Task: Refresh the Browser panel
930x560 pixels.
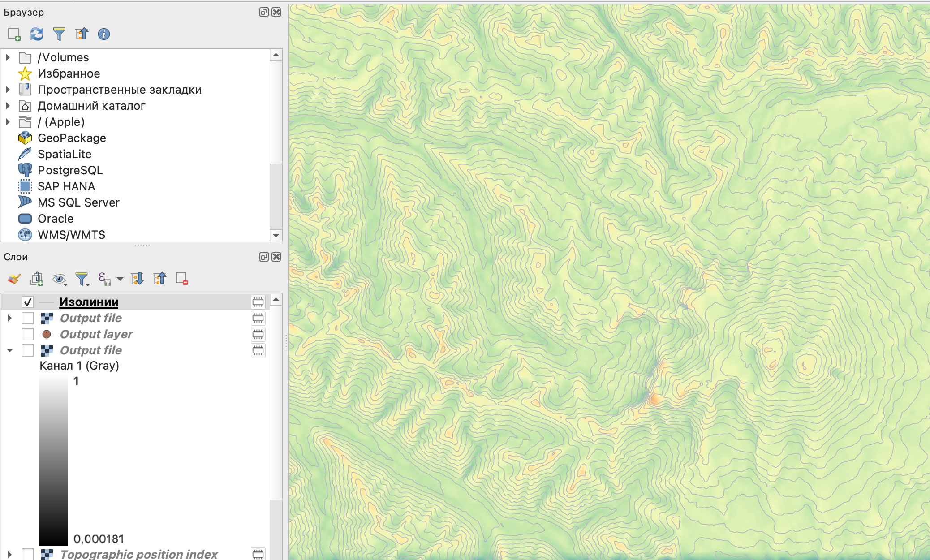Action: coord(37,34)
